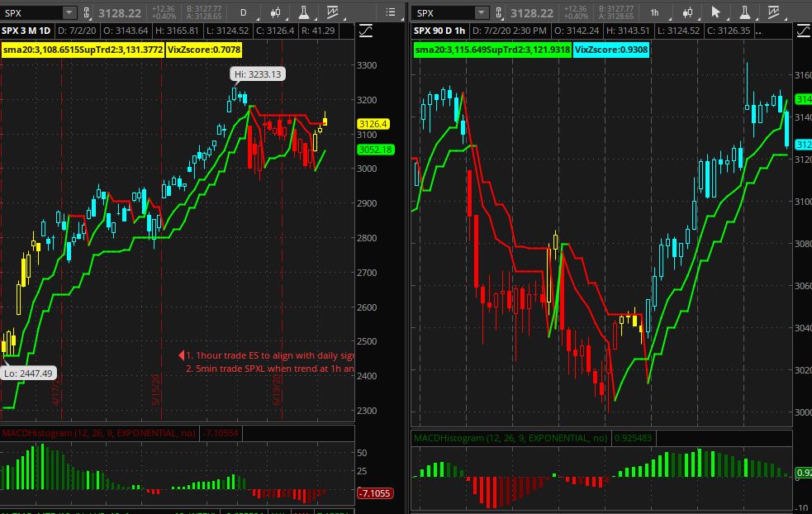Click yellow sma20 SupTrd label on left chart
812x514 pixels.
(81, 50)
